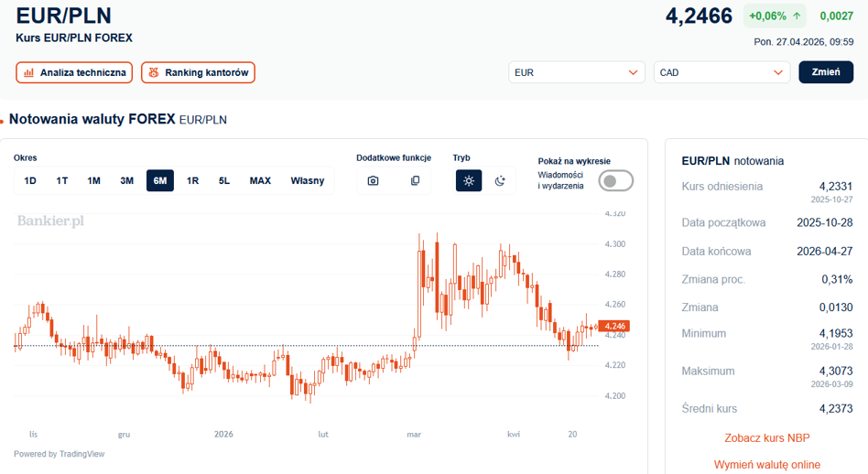Viewport: 868px width, 474px height.
Task: Open the EUR currency dropdown
Action: pos(576,72)
